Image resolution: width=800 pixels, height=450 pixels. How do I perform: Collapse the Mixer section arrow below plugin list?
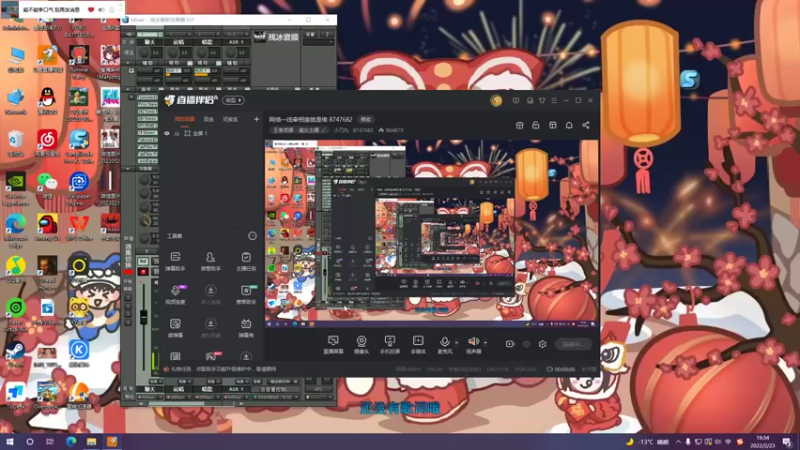(x=128, y=168)
